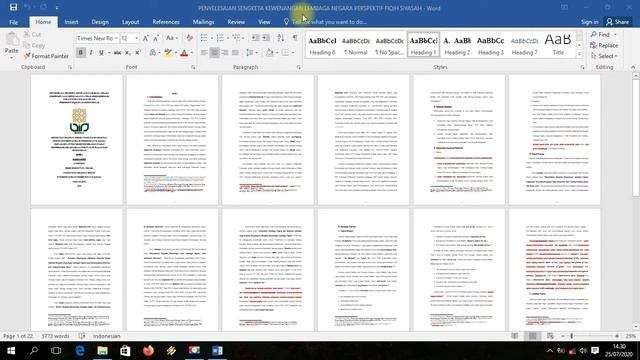Switch to Web Layout view in status bar
640x360 pixels.
coord(550,336)
